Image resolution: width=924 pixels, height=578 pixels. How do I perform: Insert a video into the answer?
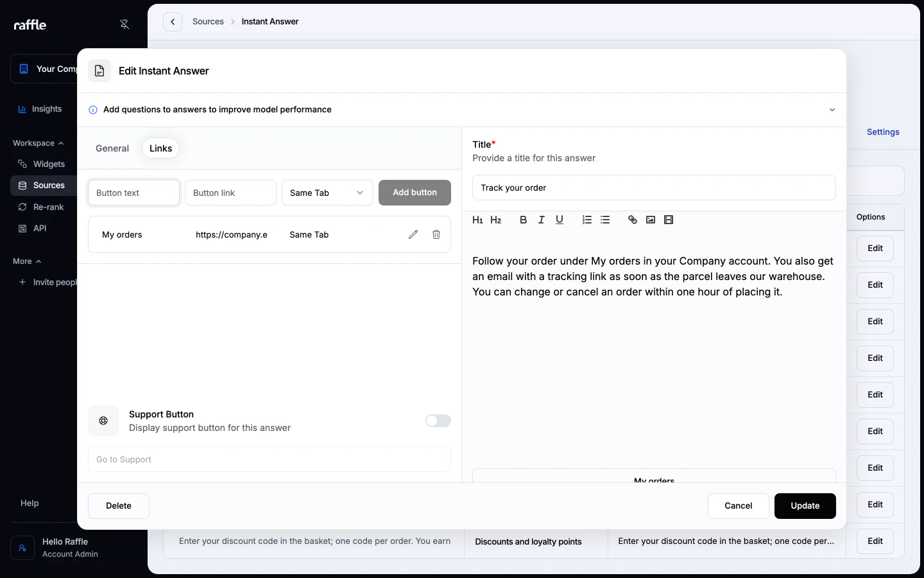pos(668,220)
